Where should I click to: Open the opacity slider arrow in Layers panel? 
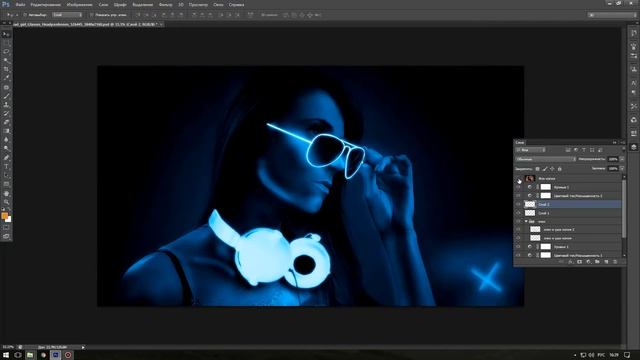622,159
